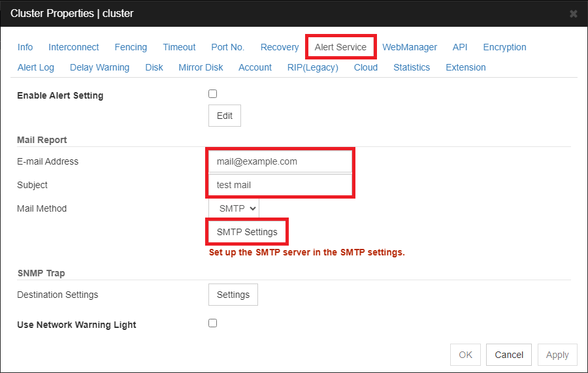Enable the Alert Setting checkbox
The height and width of the screenshot is (373, 588).
tap(212, 93)
